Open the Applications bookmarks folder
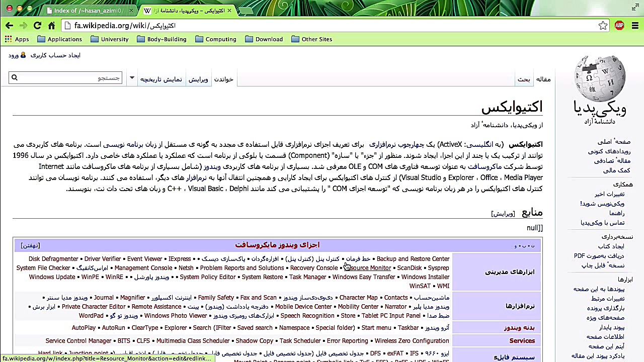Screen dimensions: 644x362 coord(59,39)
